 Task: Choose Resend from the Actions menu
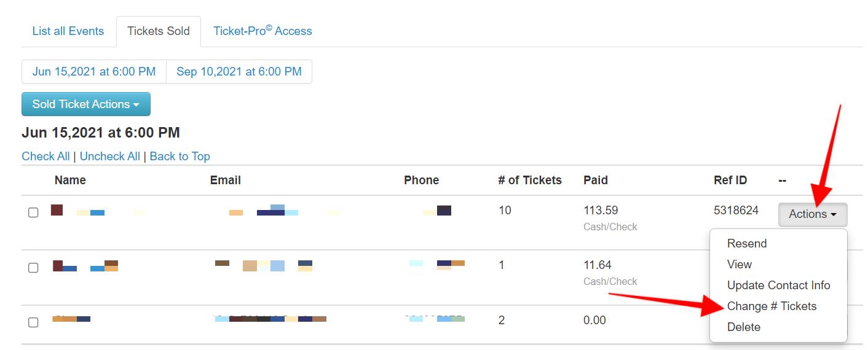(x=747, y=243)
